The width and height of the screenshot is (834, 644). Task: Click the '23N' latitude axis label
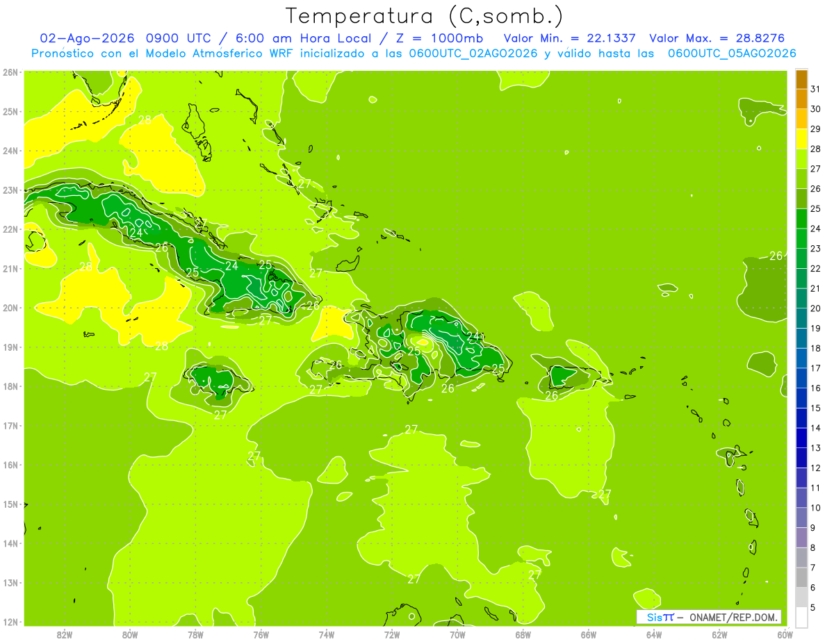(x=10, y=190)
